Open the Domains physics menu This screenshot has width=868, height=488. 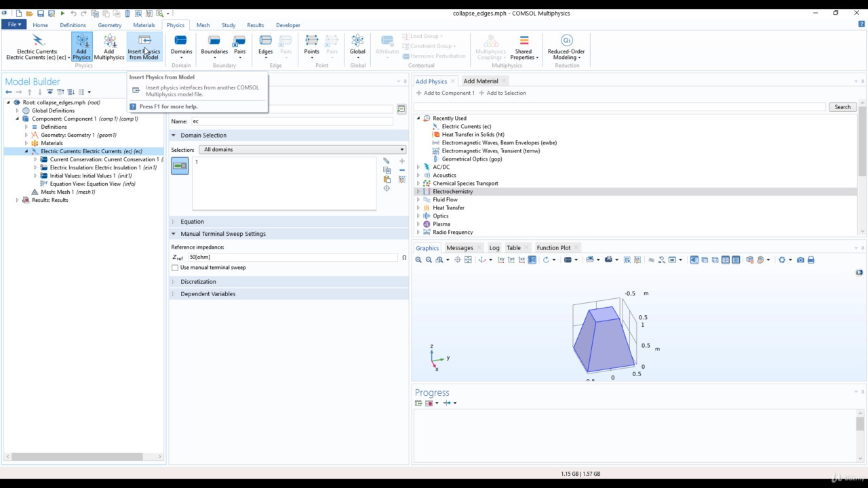pos(181,47)
